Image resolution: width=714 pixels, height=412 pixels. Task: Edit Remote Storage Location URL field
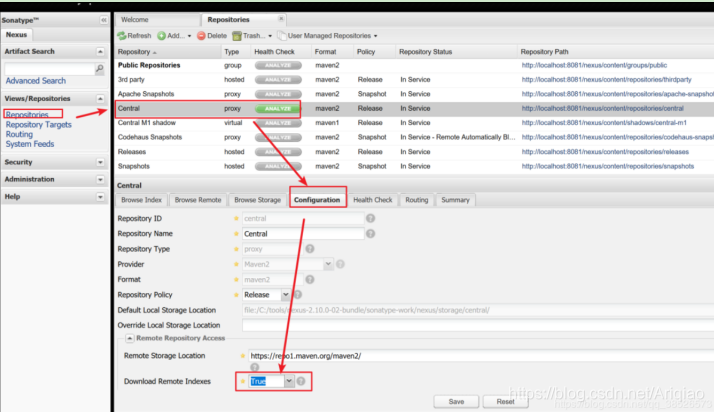coord(481,356)
